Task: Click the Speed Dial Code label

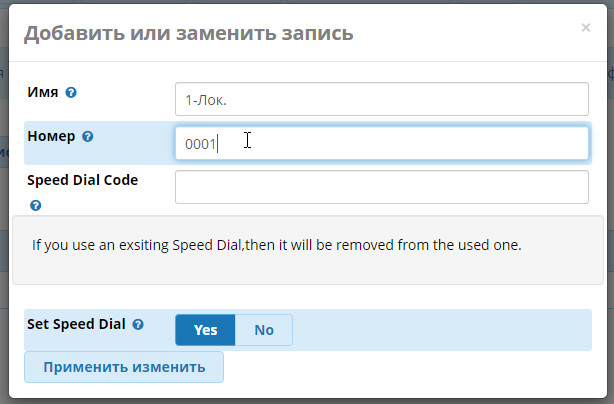Action: tap(83, 180)
